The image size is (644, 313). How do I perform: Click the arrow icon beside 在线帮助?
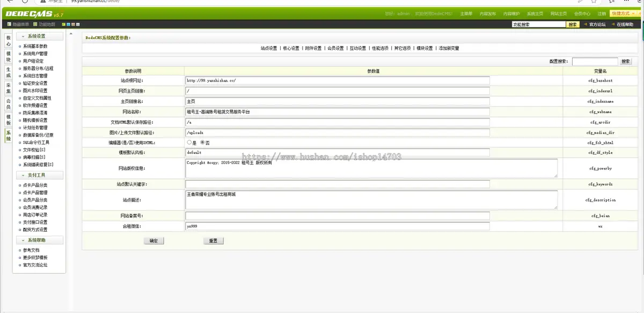click(x=613, y=24)
